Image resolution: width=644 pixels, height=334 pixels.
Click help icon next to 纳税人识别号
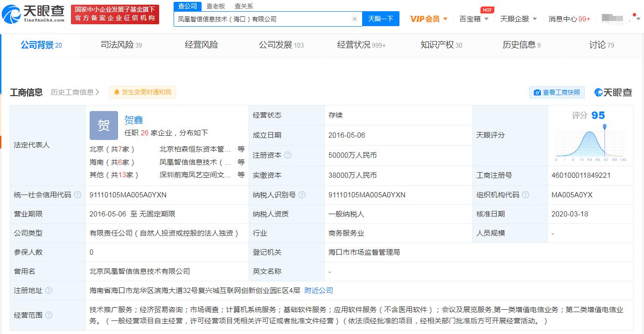click(302, 195)
